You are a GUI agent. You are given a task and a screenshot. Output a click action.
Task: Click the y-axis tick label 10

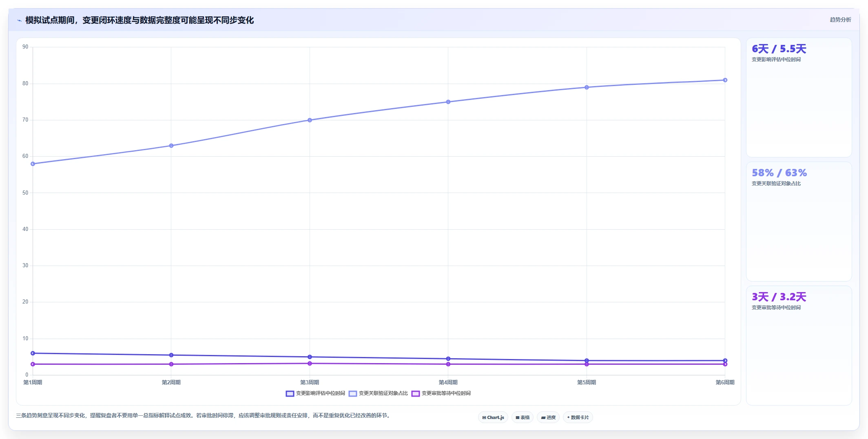[x=25, y=339]
